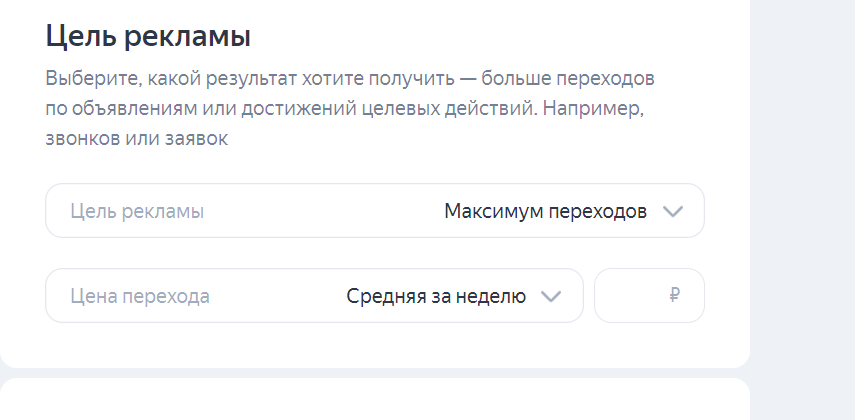The height and width of the screenshot is (420, 855).
Task: Click the Средняя за неделю value text
Action: coord(436,296)
